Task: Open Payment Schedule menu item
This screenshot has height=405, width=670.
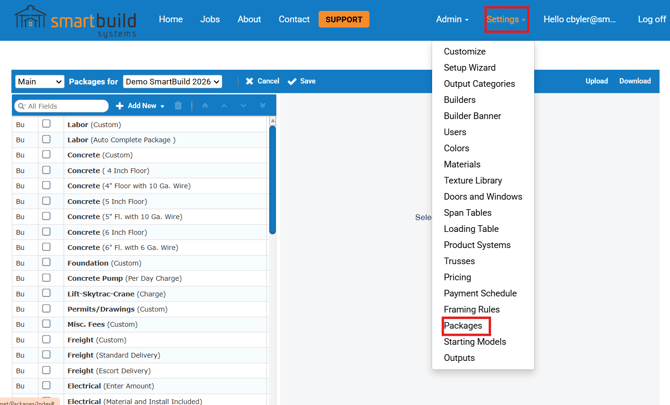Action: [x=480, y=293]
